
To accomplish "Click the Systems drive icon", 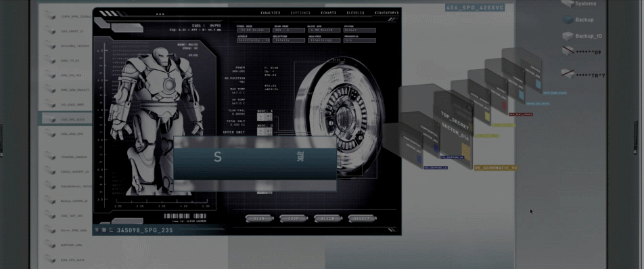I will (567, 3).
